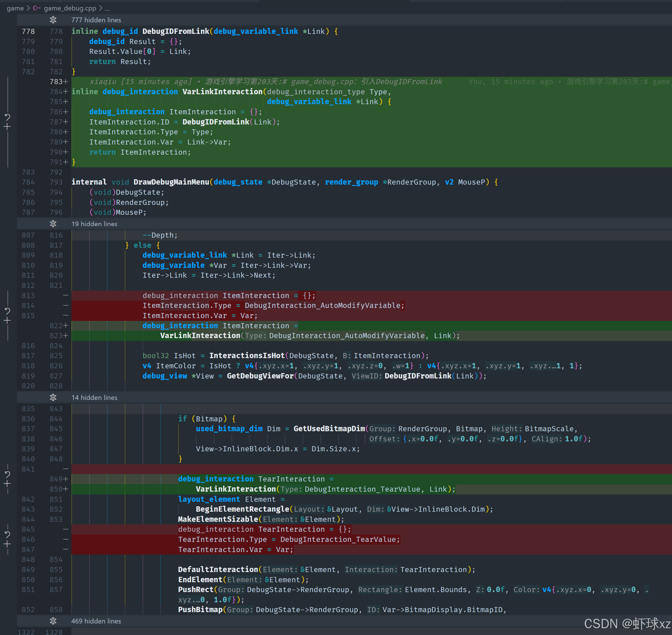Revert the change block at line 841
672x635 pixels.
click(x=7, y=474)
